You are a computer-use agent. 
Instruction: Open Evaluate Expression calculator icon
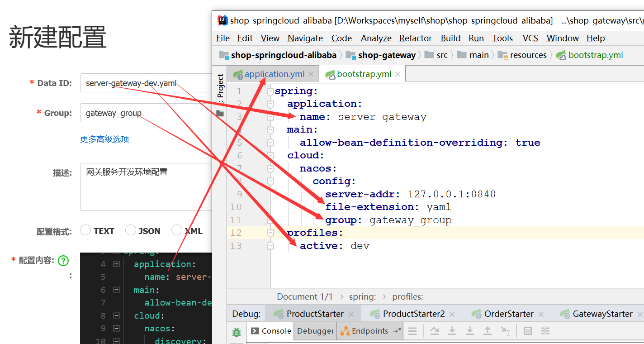point(527,331)
